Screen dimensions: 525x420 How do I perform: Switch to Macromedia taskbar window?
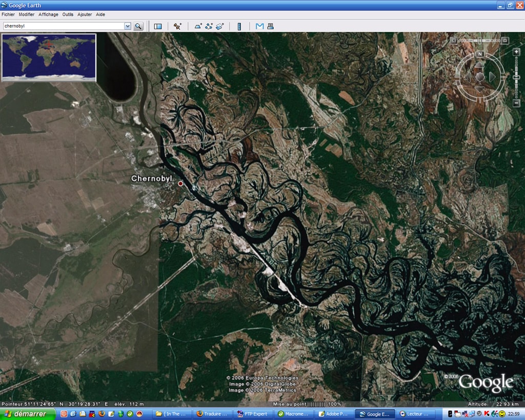[294, 414]
